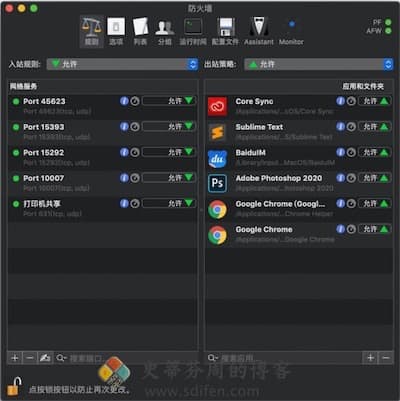Open the Monitor toolbar item
Screen dimensions: 400x401
(291, 31)
